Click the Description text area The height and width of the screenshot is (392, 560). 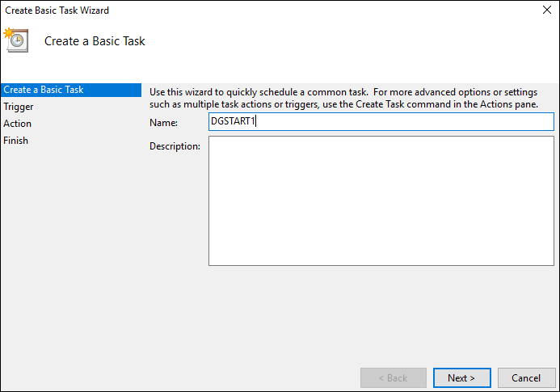coord(381,200)
